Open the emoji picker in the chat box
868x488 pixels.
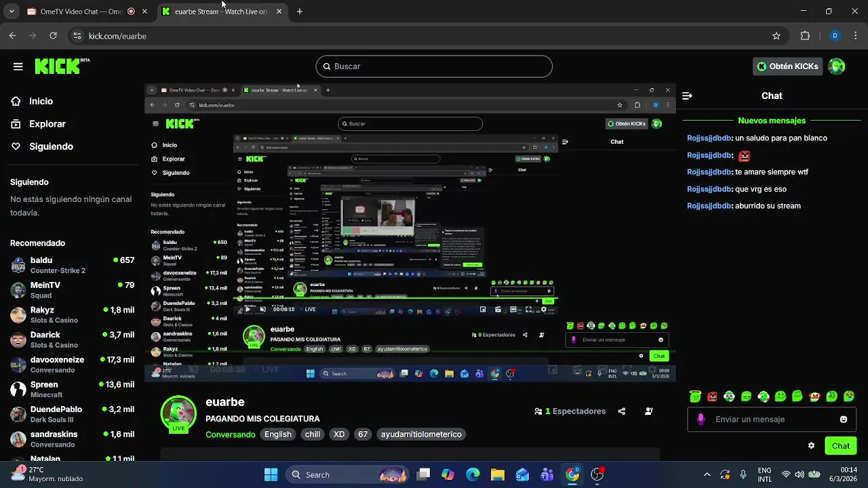[844, 420]
